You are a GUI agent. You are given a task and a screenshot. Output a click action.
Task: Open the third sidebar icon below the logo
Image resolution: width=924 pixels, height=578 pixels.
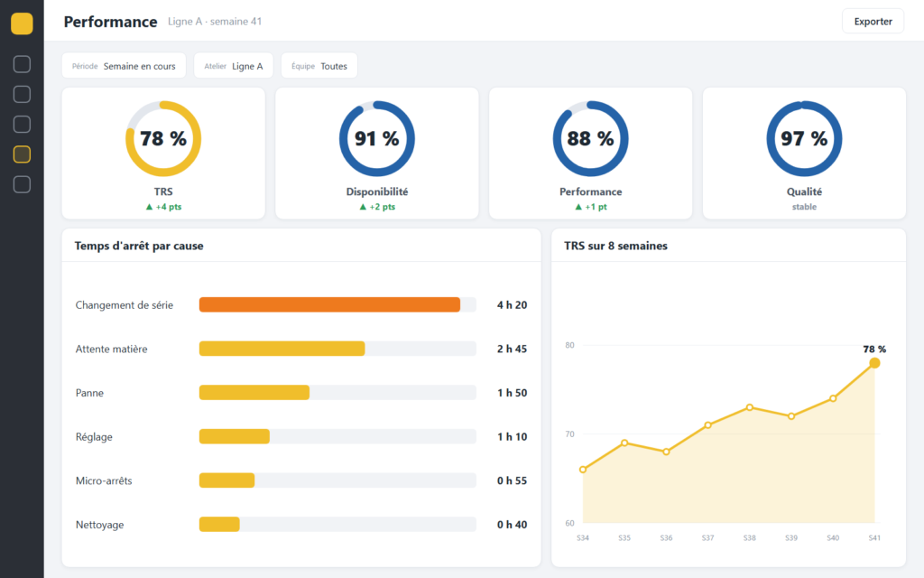click(22, 125)
